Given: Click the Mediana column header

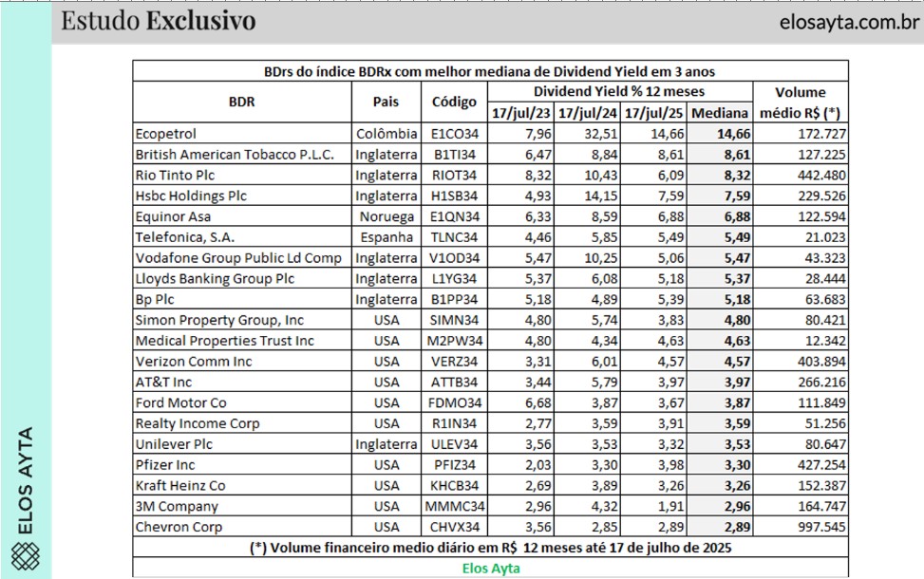Looking at the screenshot, I should point(720,113).
